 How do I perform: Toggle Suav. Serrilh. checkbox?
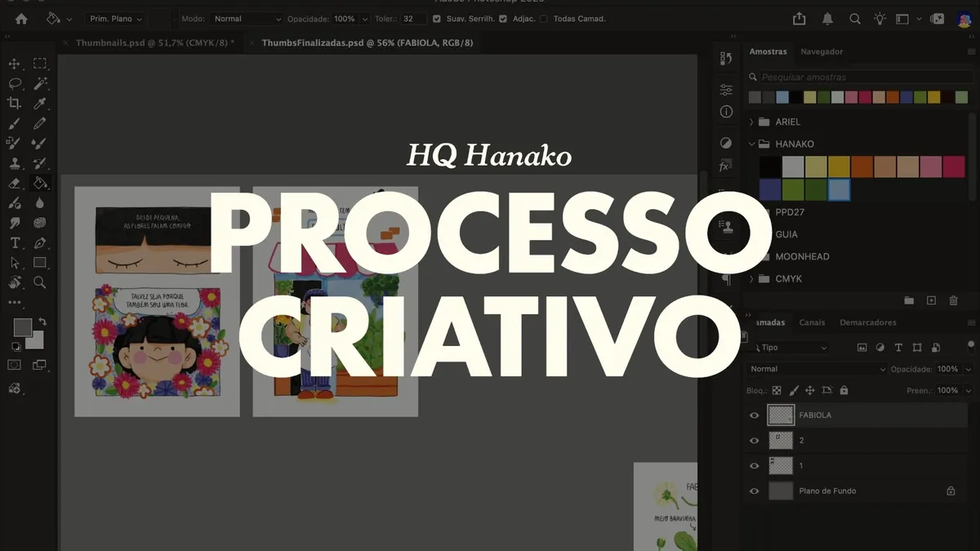click(x=437, y=19)
